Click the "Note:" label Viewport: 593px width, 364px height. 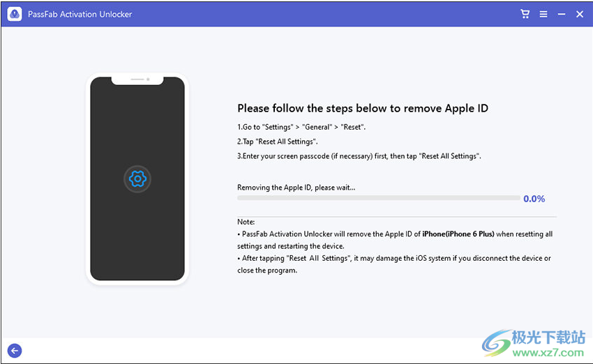pos(246,222)
